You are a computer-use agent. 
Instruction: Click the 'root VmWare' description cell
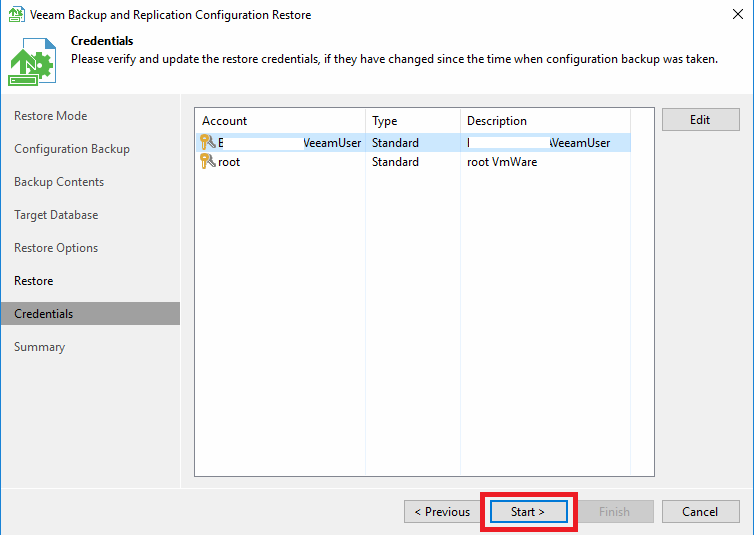(x=502, y=162)
